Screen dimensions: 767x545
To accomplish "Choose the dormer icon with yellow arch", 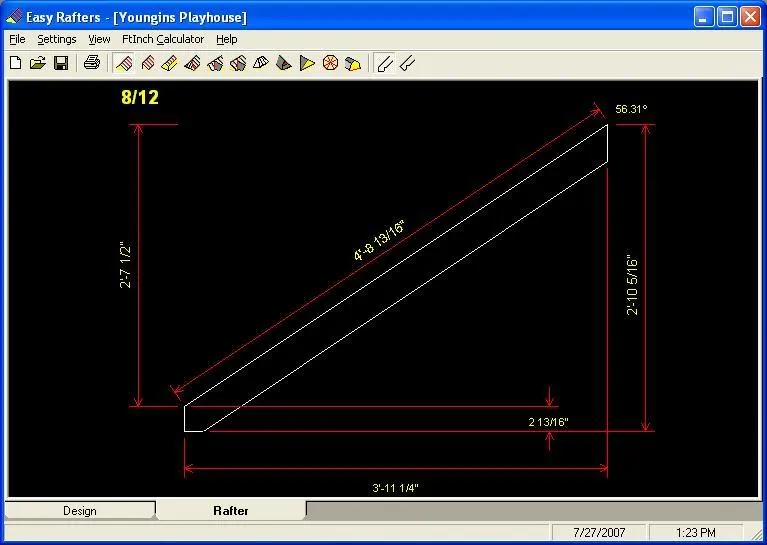I will click(353, 64).
